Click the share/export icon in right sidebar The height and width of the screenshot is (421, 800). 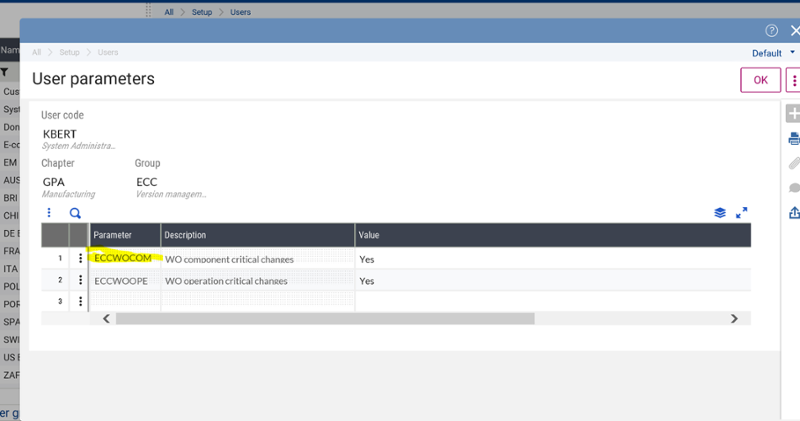pyautogui.click(x=794, y=212)
